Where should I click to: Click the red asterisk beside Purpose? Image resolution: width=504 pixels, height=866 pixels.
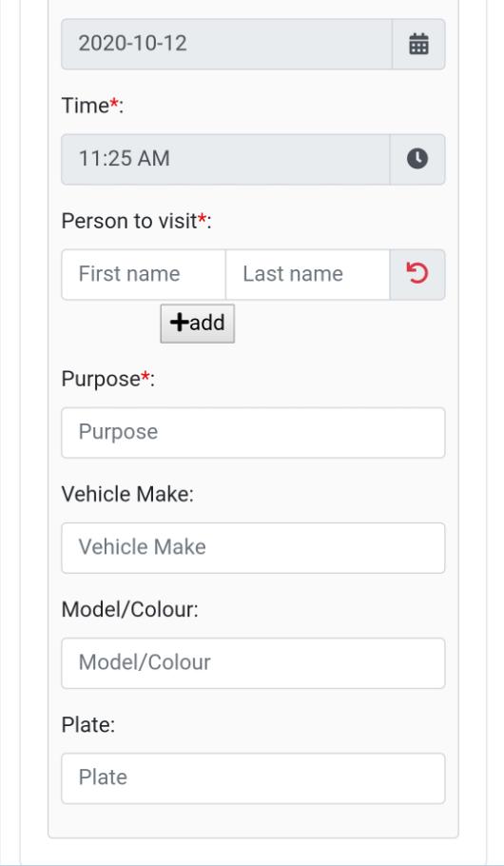[x=145, y=376]
